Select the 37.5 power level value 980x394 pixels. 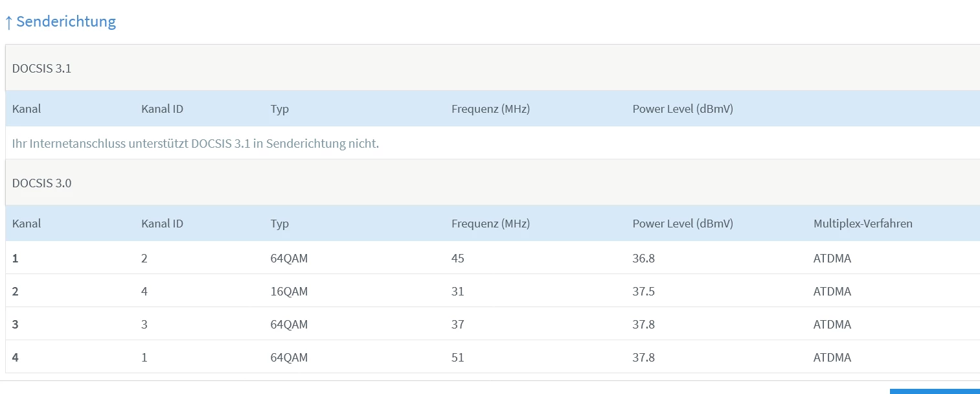click(643, 292)
